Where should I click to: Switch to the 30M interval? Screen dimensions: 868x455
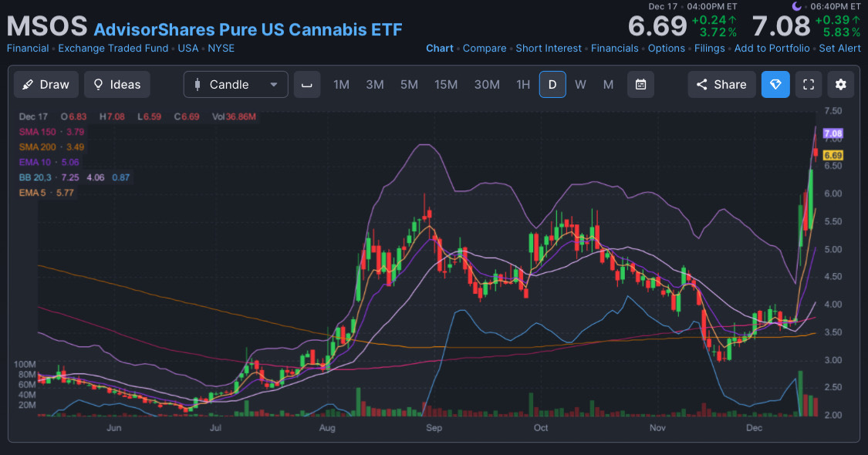(487, 85)
